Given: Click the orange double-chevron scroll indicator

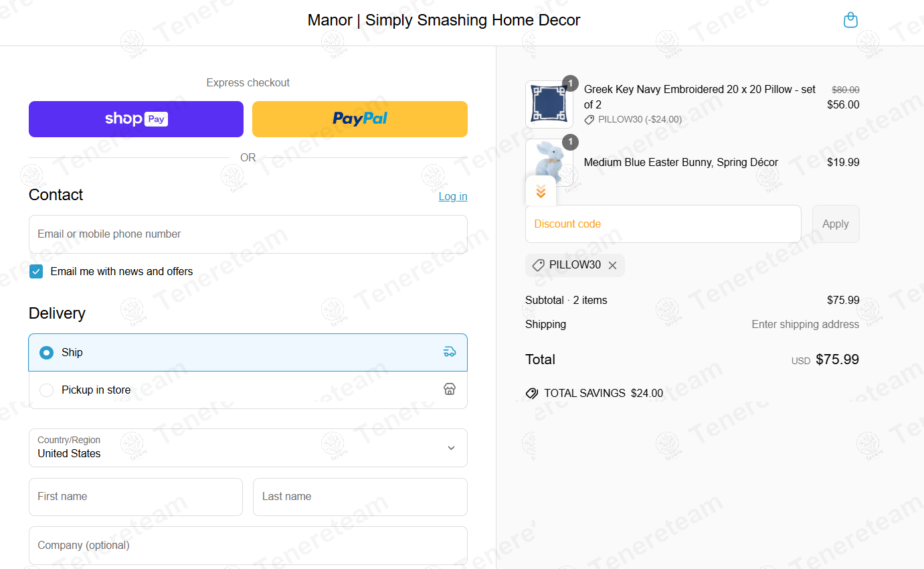Looking at the screenshot, I should coord(541,191).
